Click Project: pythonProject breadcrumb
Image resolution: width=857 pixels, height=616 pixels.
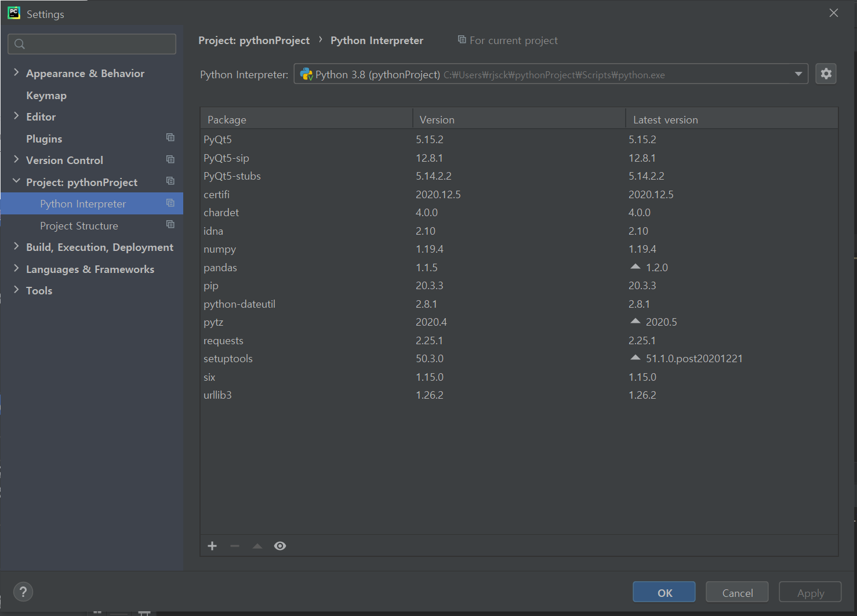254,41
